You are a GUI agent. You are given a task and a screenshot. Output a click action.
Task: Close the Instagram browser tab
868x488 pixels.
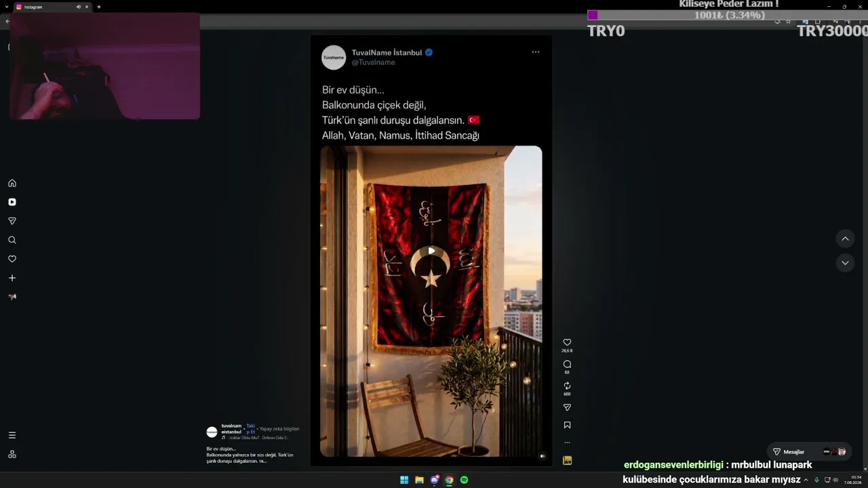pos(87,7)
